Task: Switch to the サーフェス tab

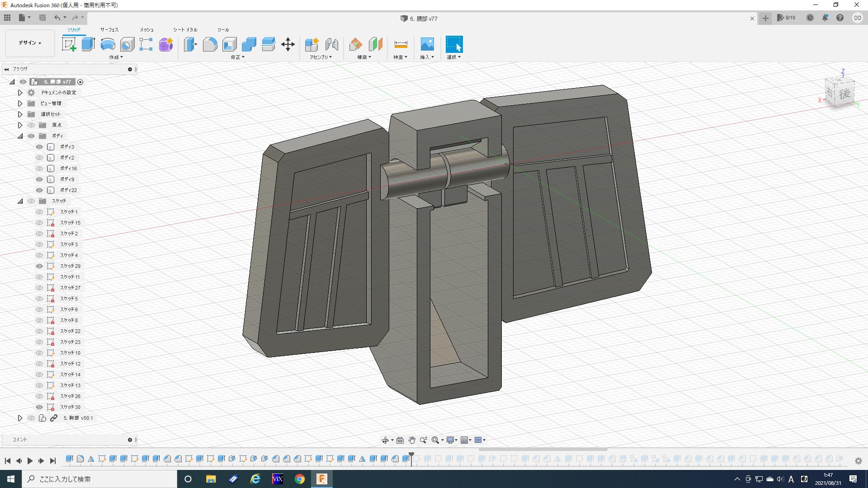Action: [x=109, y=30]
